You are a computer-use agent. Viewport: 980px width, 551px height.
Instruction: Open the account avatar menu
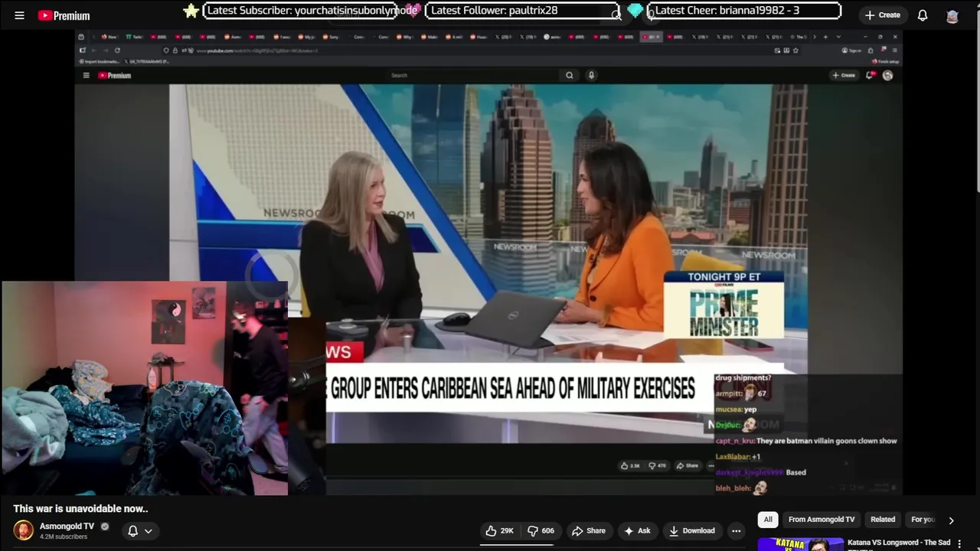coord(952,15)
